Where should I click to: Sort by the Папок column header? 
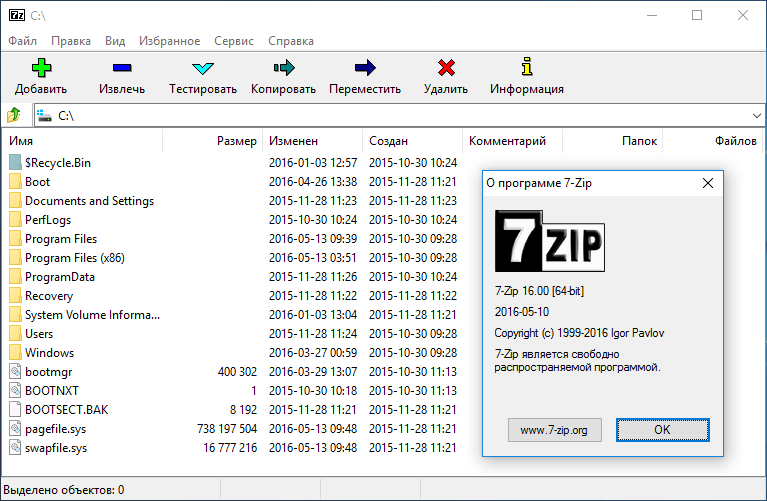point(612,141)
